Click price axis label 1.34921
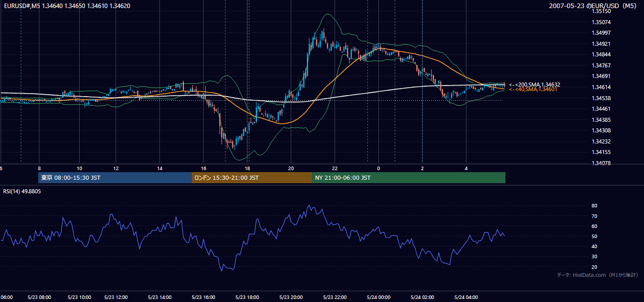Screen dimensions: 644x302 click(601, 44)
